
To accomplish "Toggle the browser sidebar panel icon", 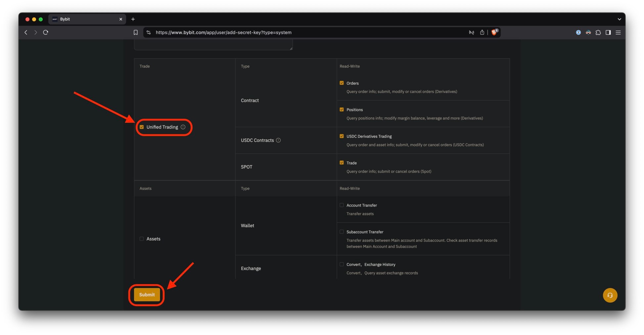I will point(608,32).
